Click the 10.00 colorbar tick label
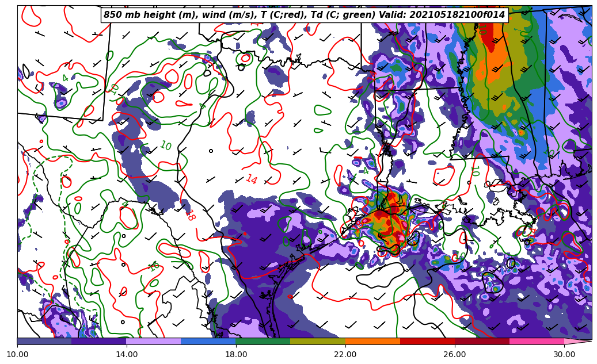Image resolution: width=597 pixels, height=364 pixels. coord(17,354)
